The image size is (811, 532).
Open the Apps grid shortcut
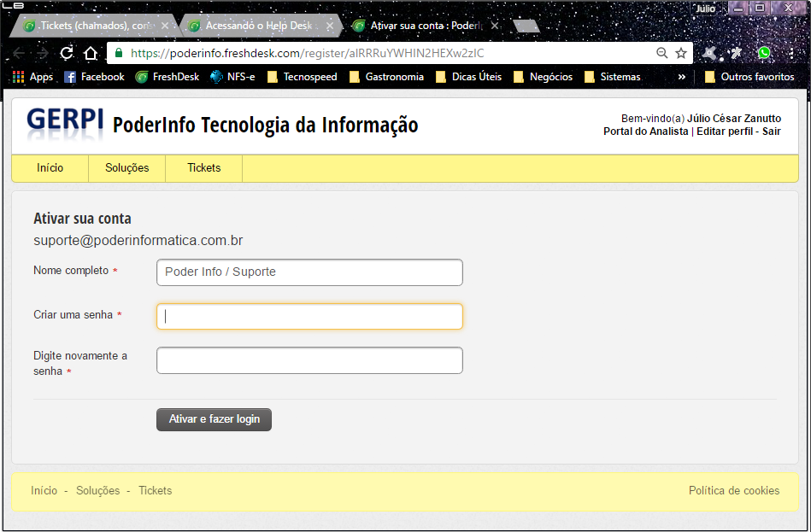coord(32,77)
